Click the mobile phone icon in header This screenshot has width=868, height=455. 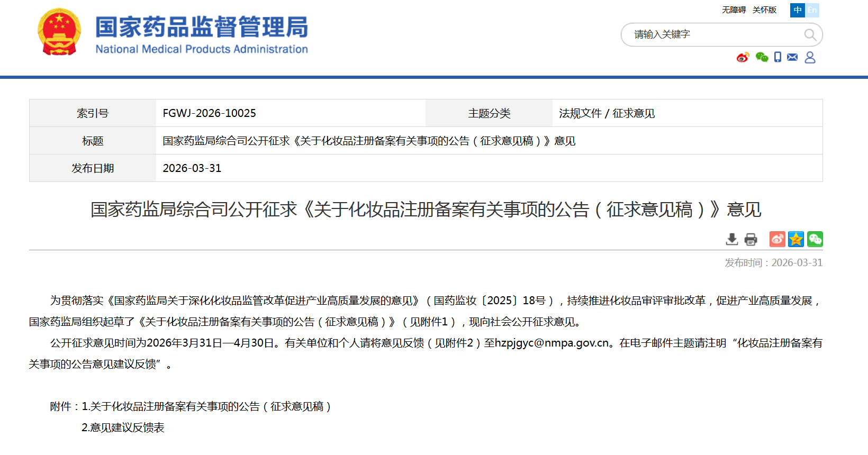(x=777, y=57)
